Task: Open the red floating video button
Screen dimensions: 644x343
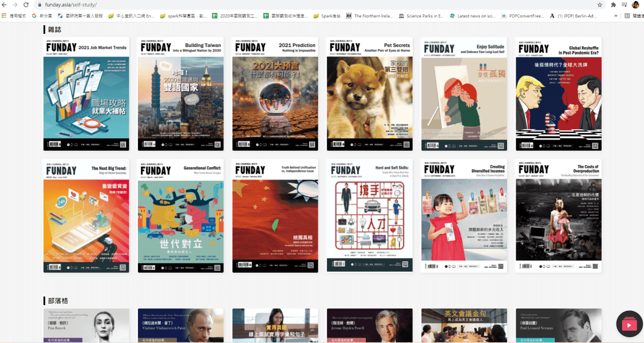Action: (x=629, y=325)
